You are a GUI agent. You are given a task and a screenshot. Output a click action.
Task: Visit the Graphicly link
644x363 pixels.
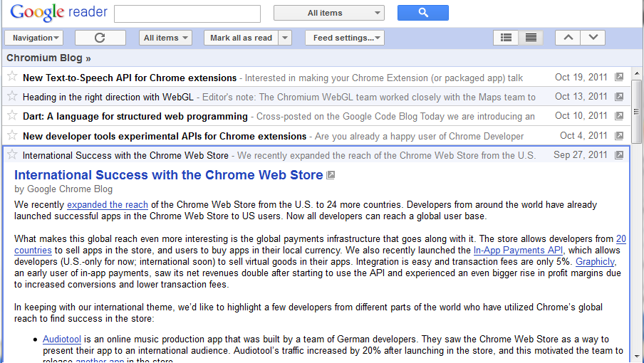click(595, 262)
